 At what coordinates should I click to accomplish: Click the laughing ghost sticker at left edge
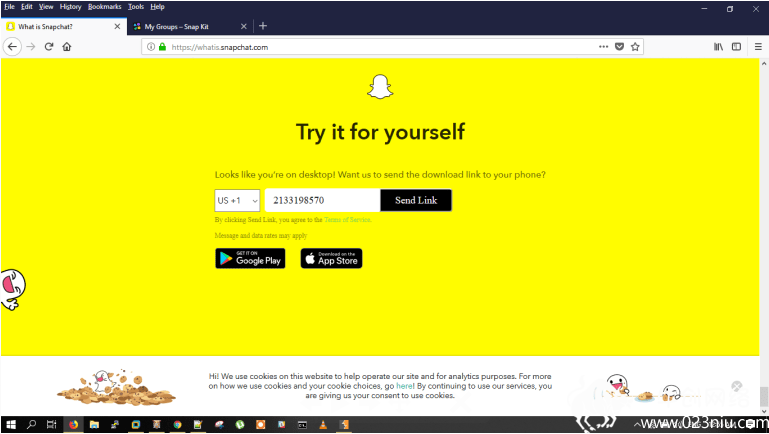[x=12, y=289]
